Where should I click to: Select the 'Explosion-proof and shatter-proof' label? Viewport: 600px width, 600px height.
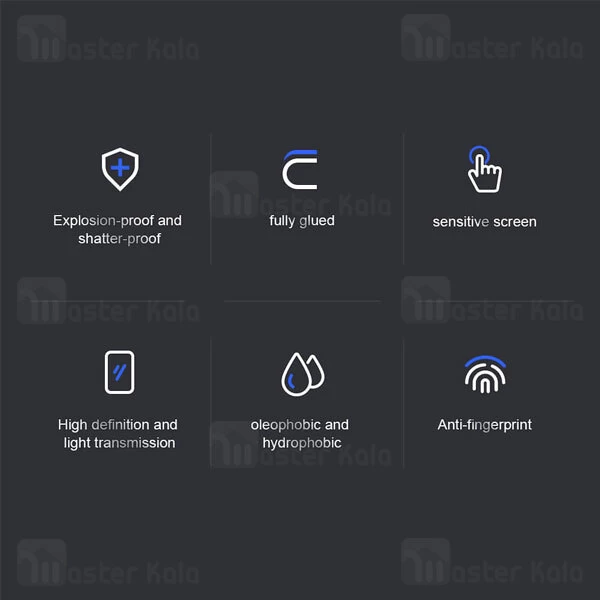pyautogui.click(x=117, y=229)
